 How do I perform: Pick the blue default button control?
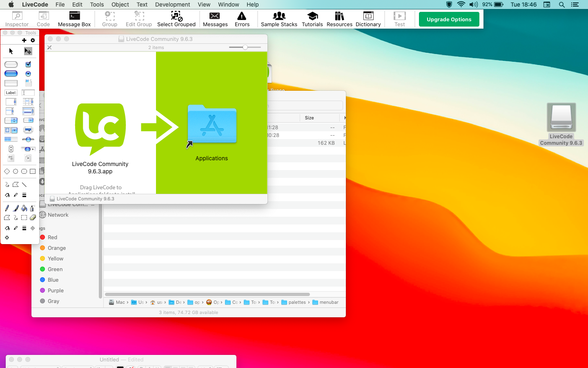click(x=11, y=74)
